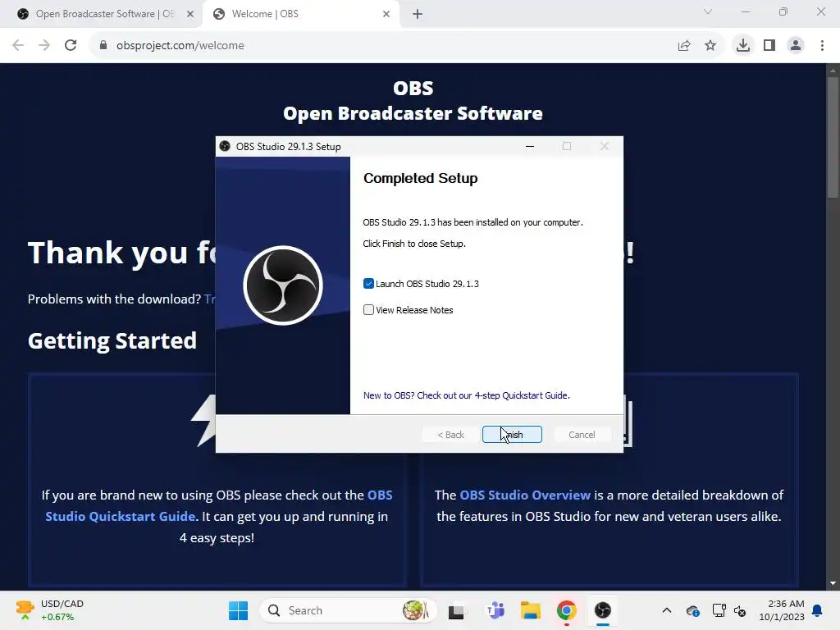840x630 pixels.
Task: Open notifications bell icon
Action: click(818, 610)
